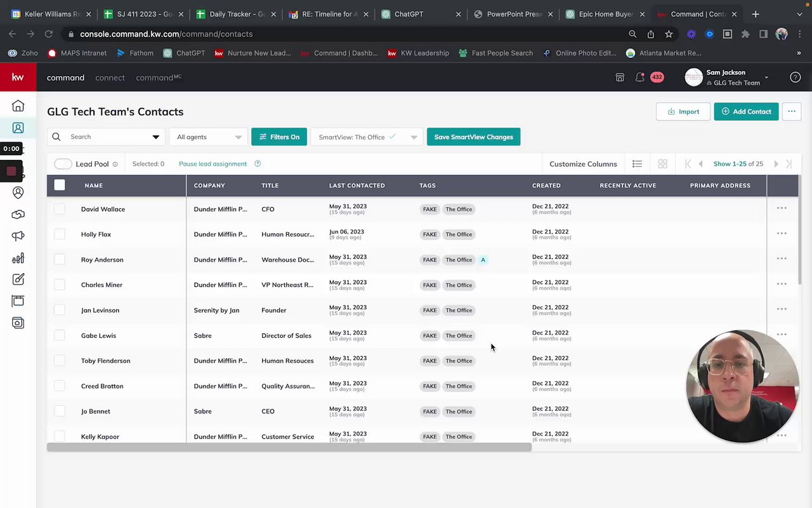Click the info icon beside Lead Pool

(115, 164)
